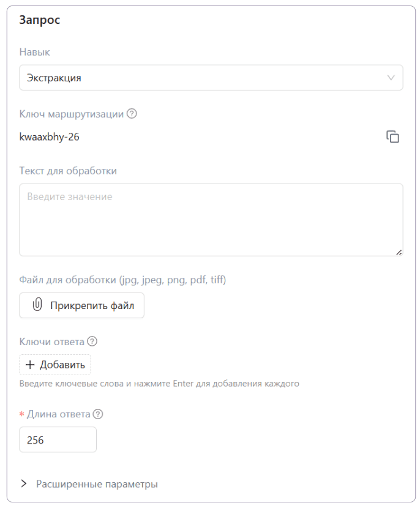Image resolution: width=420 pixels, height=511 pixels.
Task: Select the routing key value kwaaxbhy-26
Action: [50, 137]
